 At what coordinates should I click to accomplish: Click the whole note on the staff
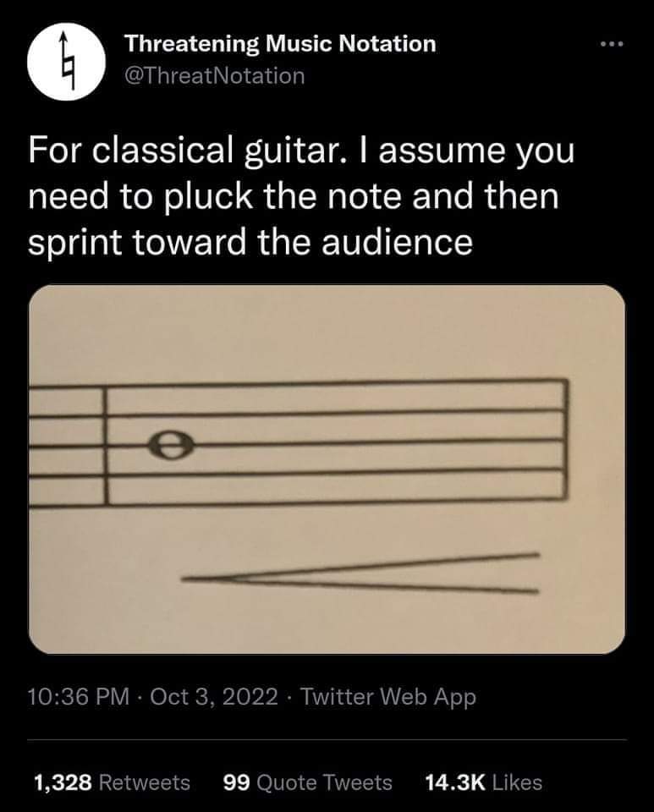tap(171, 446)
